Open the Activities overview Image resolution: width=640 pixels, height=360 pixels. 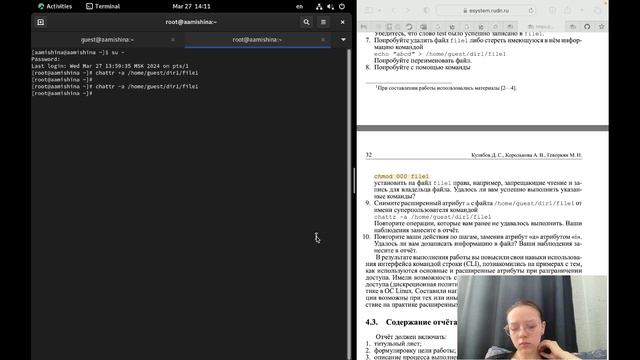pos(55,6)
